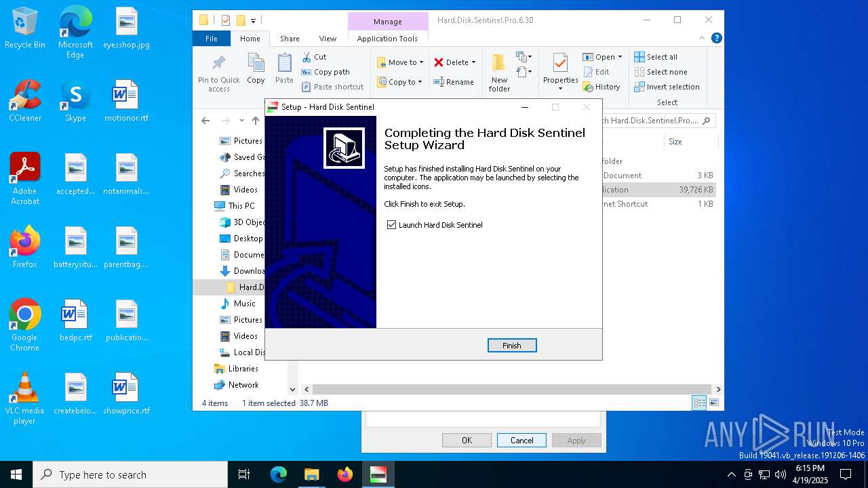Screen dimensions: 868x488
Task: Expand the Delete dropdown arrow
Action: (x=473, y=62)
